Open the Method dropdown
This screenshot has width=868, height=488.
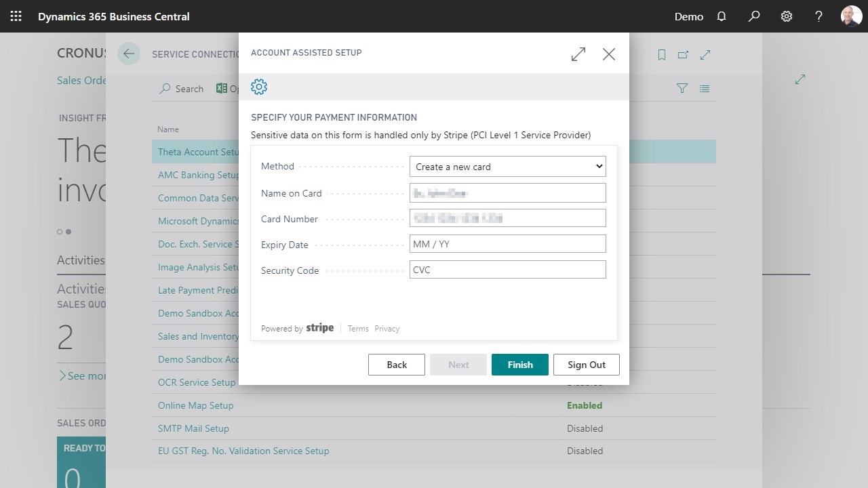click(507, 167)
